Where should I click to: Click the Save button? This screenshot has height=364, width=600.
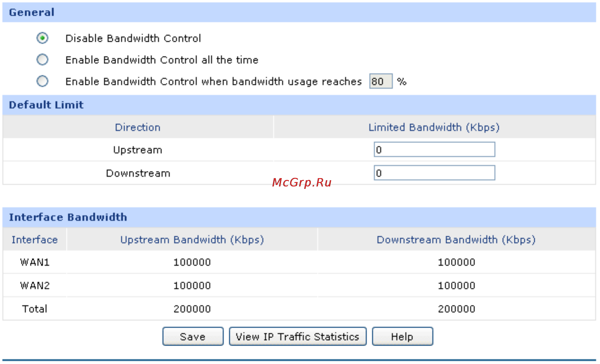[193, 336]
